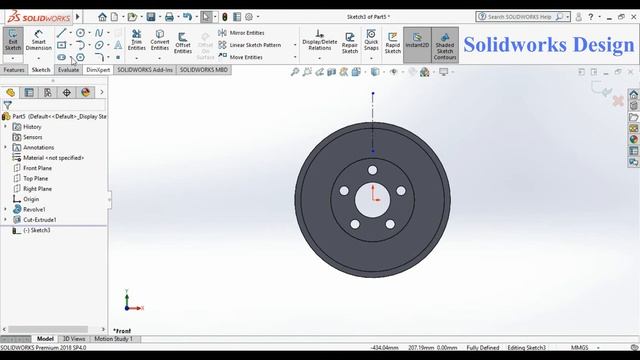Activate the Corner Rectangle tool
640x360 pixels.
62,45
